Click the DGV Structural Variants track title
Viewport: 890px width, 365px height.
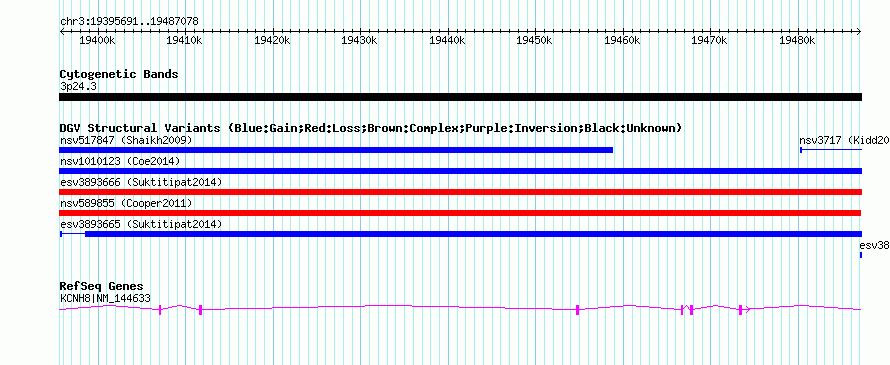pyautogui.click(x=371, y=128)
